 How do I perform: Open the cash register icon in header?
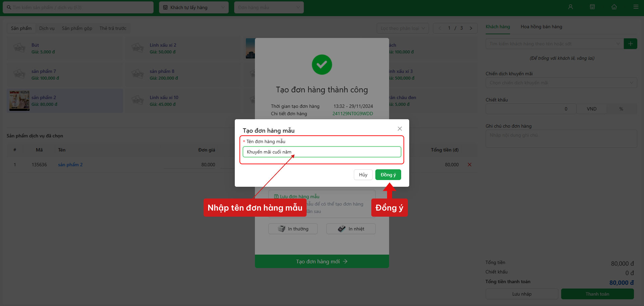(592, 7)
